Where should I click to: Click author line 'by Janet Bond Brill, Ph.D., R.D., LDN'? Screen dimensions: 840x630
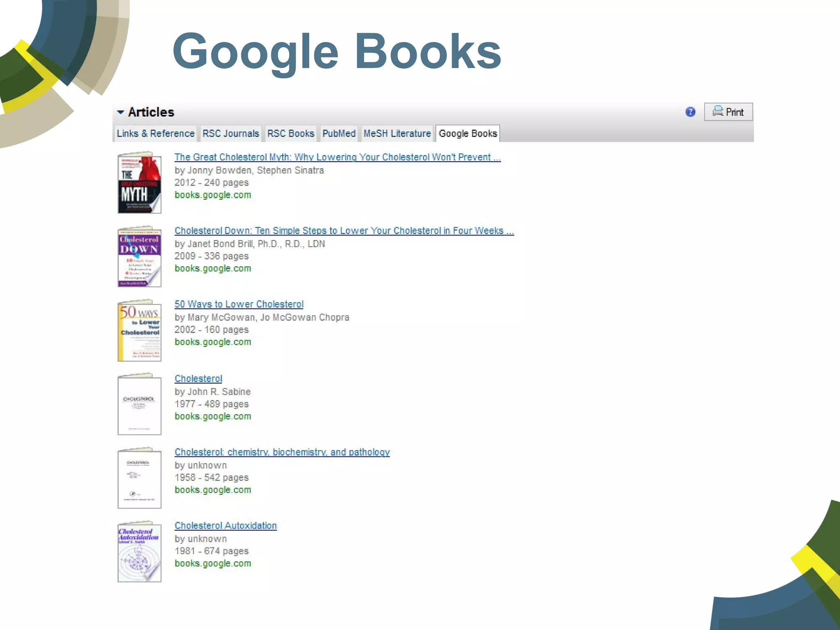click(x=250, y=244)
